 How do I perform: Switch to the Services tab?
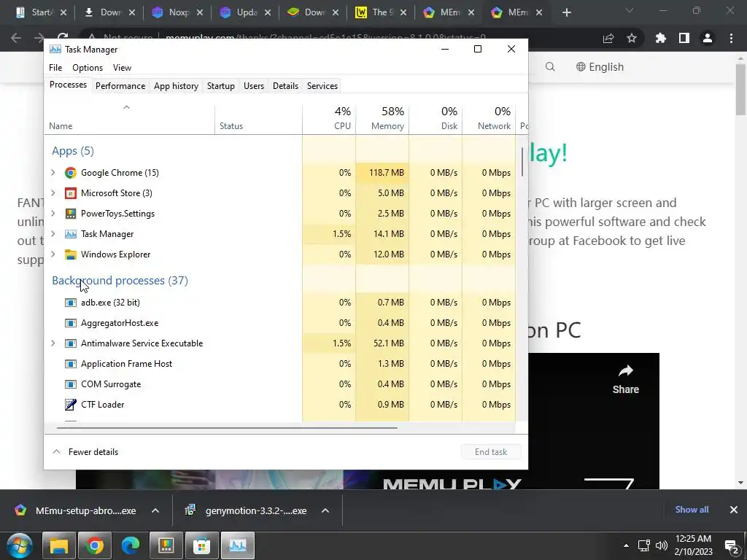[x=322, y=86]
